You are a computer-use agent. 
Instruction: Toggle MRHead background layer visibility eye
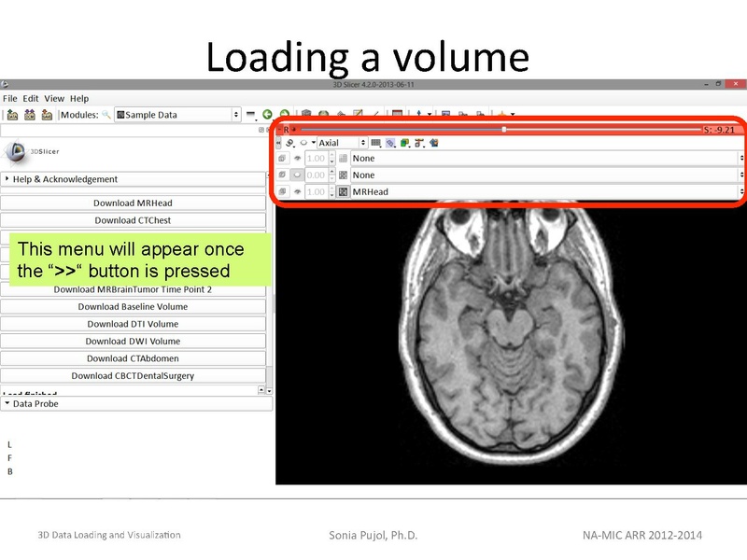[x=297, y=192]
